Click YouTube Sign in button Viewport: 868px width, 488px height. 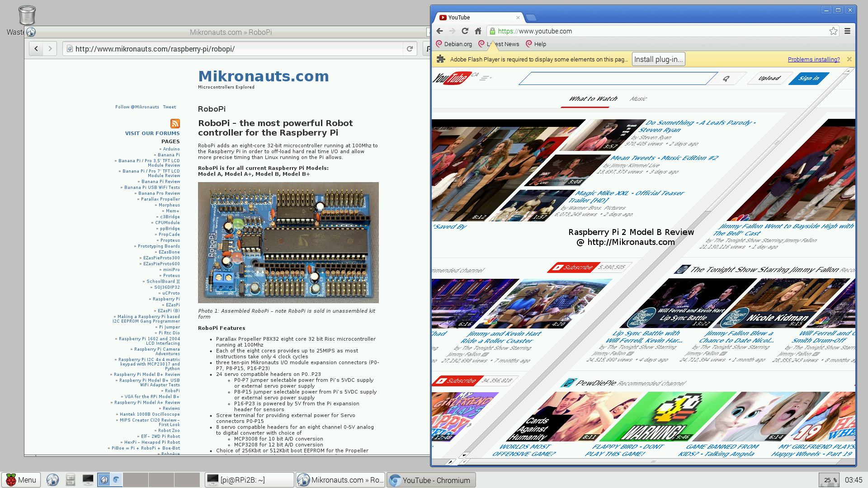(x=809, y=78)
